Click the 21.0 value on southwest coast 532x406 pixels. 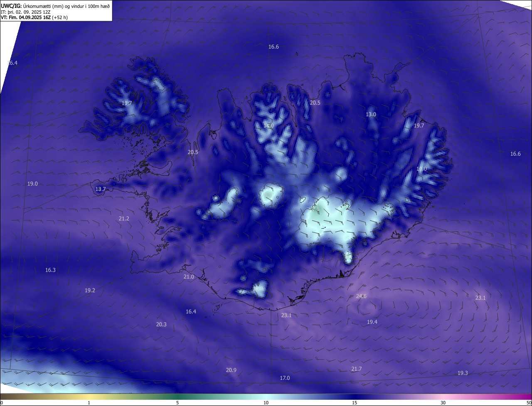pos(189,277)
